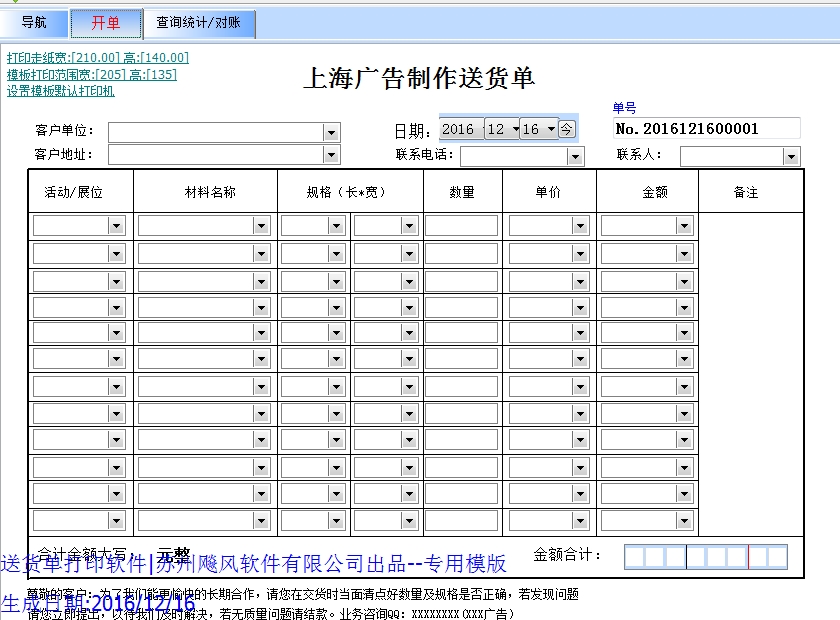Expand the 客户地址 dropdown
The width and height of the screenshot is (840, 620).
click(x=331, y=155)
